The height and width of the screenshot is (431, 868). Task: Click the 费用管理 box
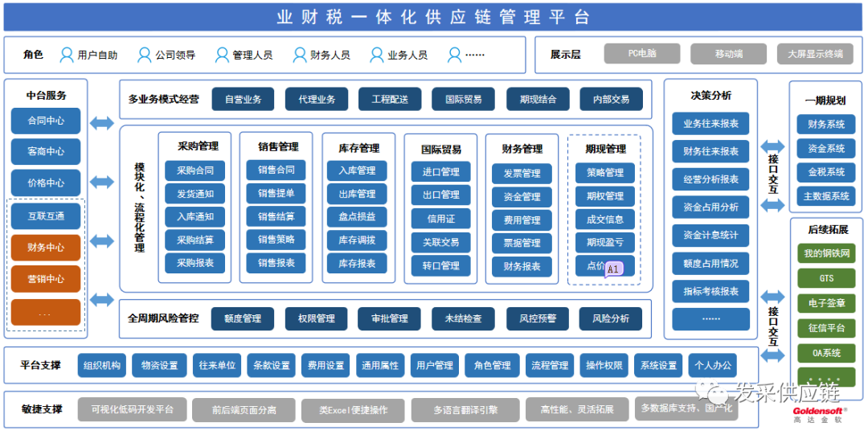(522, 220)
